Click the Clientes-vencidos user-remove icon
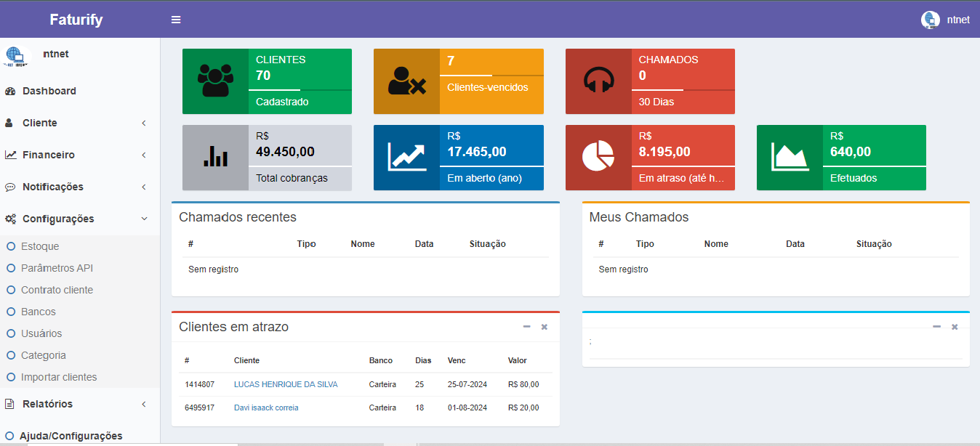Viewport: 980px width, 446px height. click(406, 81)
